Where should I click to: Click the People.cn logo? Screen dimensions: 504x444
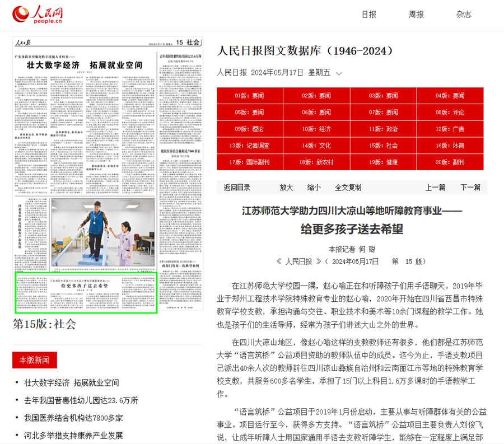(38, 15)
